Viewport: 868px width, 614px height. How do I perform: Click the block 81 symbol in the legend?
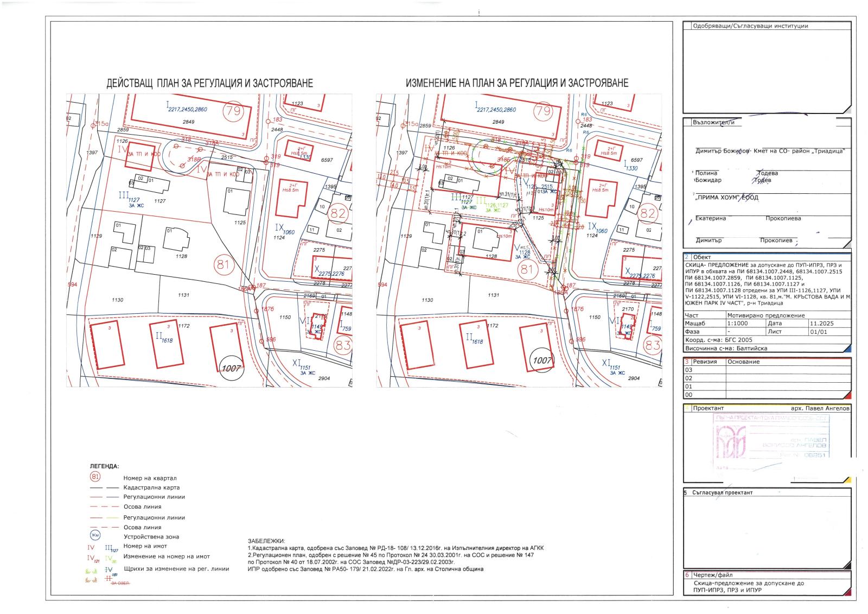coord(95,478)
